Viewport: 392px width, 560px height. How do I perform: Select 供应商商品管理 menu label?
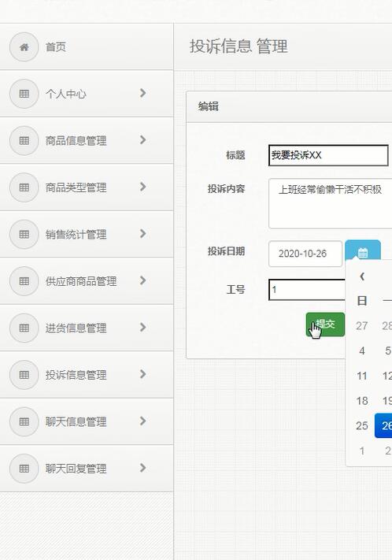point(81,281)
